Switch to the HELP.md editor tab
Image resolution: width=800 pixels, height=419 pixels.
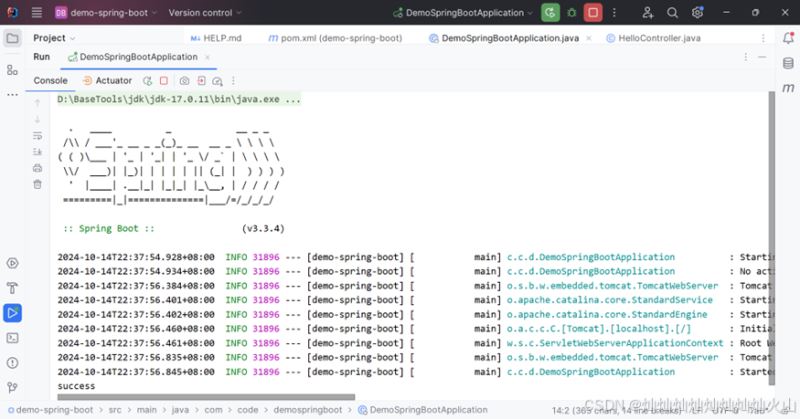[216, 38]
